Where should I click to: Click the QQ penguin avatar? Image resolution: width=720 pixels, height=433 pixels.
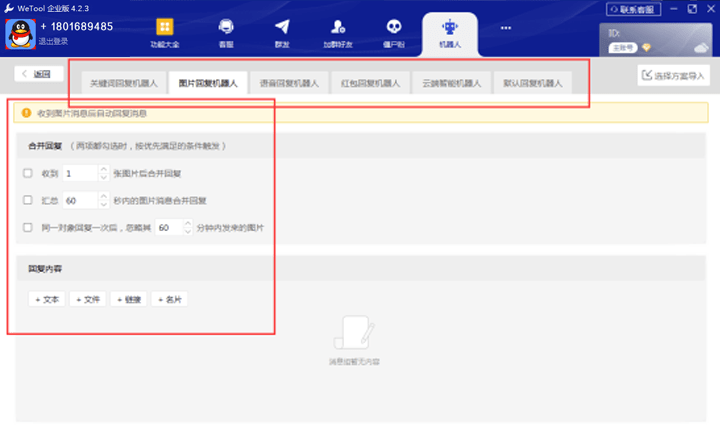[20, 34]
